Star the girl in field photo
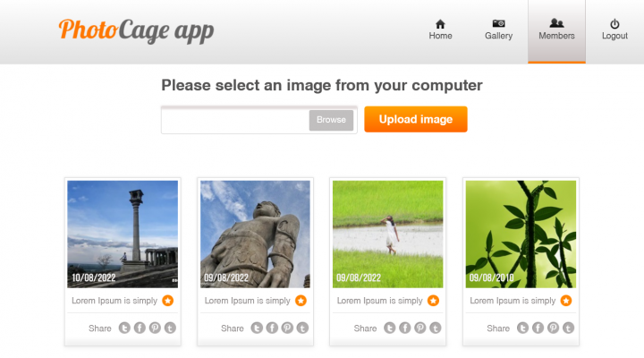This screenshot has height=358, width=644. (x=433, y=301)
